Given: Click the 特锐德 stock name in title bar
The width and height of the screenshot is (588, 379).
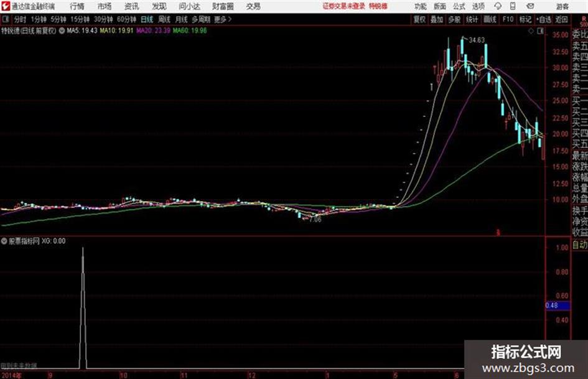Looking at the screenshot, I should point(378,6).
